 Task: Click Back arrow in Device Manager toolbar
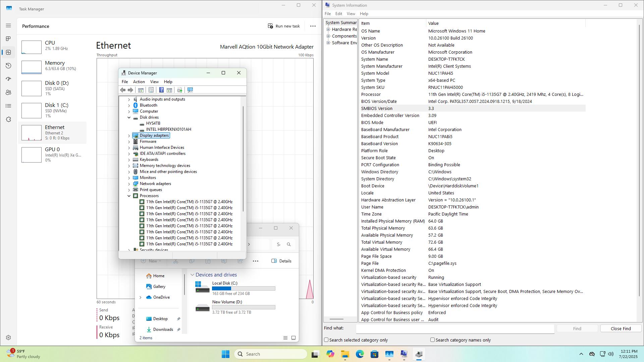123,90
